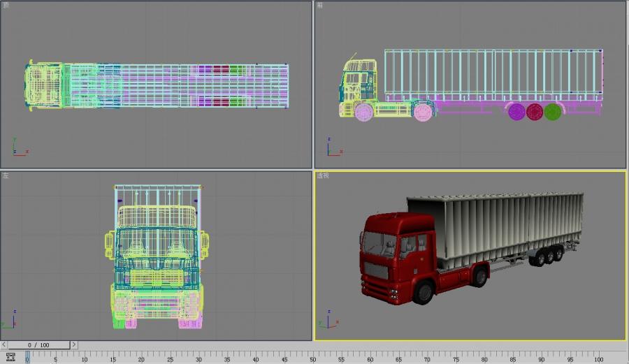
Task: Jump to frame 55 on the track bar
Action: coord(341,359)
